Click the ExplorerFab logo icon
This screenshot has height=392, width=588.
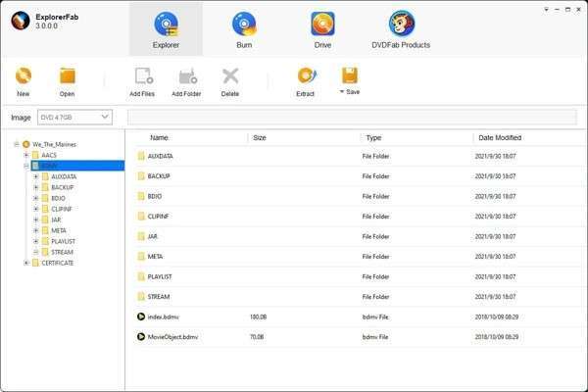[x=21, y=21]
